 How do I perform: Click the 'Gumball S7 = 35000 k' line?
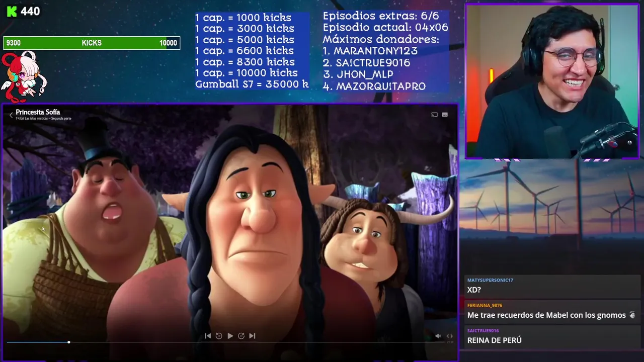pos(252,84)
